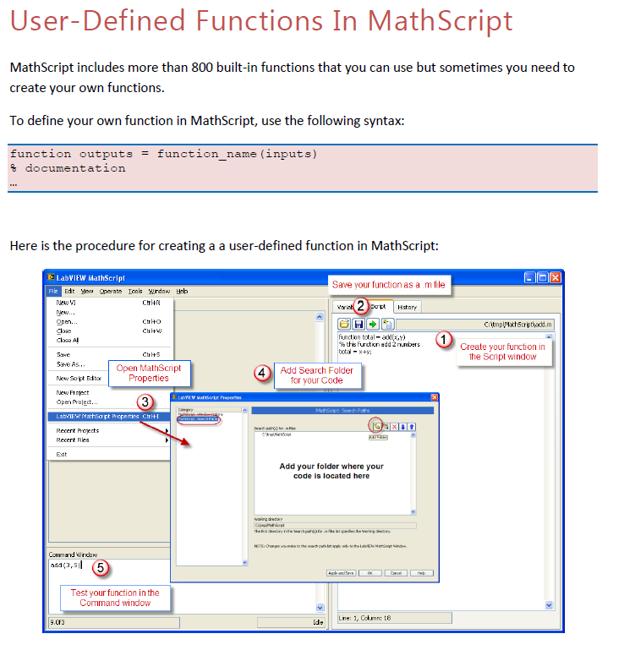Click the Category list scroll up arrow
The height and width of the screenshot is (672, 624).
[244, 410]
